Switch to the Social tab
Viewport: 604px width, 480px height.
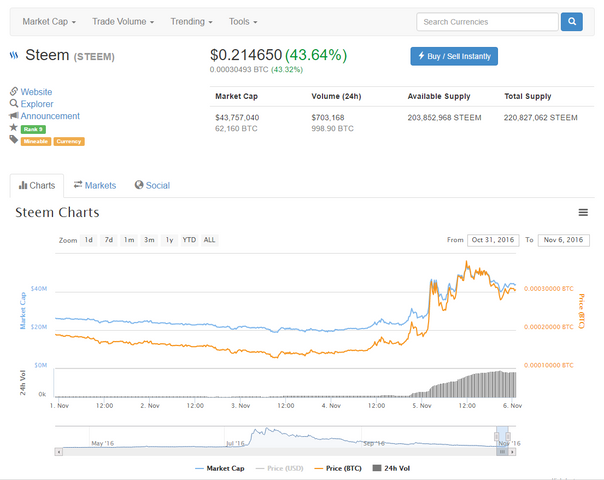152,185
